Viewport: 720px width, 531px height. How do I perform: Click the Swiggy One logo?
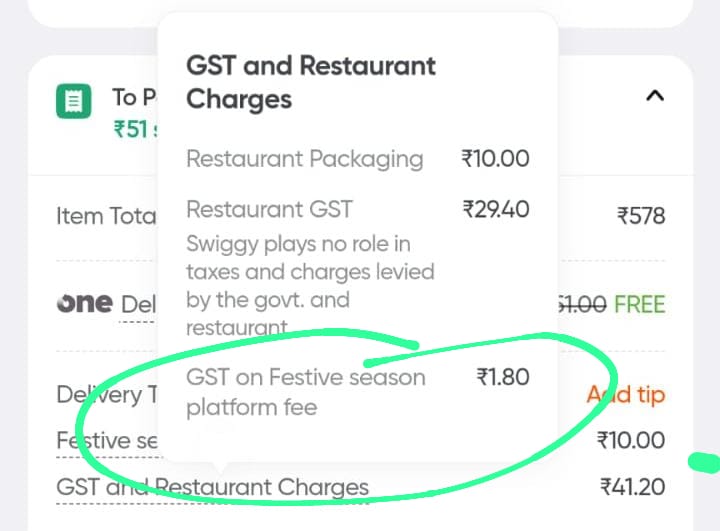tap(85, 304)
